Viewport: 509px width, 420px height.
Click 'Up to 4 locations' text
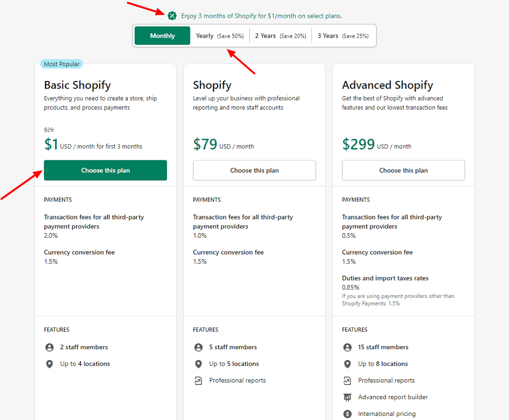pos(85,364)
